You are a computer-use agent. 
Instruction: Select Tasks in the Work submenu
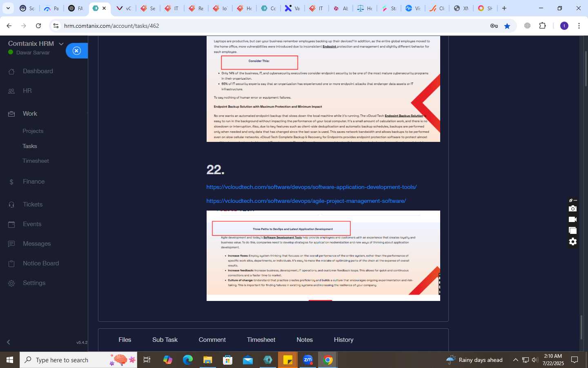coord(30,146)
